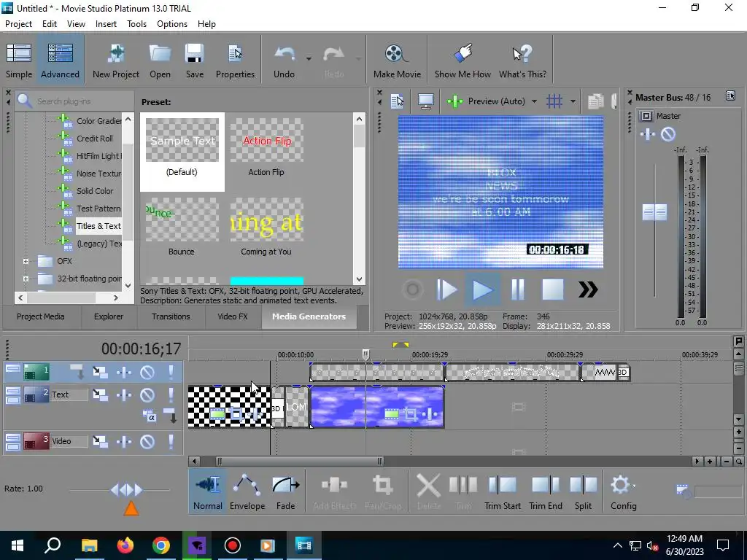Click the Master bus volume fader
This screenshot has width=747, height=560.
[654, 212]
